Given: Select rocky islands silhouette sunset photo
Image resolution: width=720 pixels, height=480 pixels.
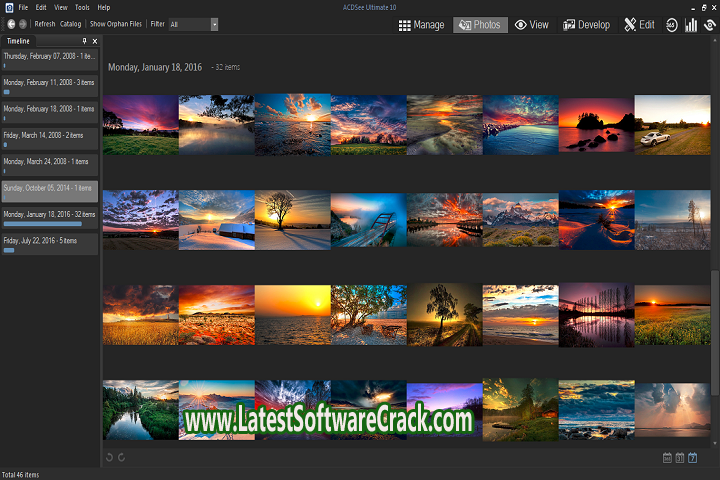Looking at the screenshot, I should pos(596,125).
